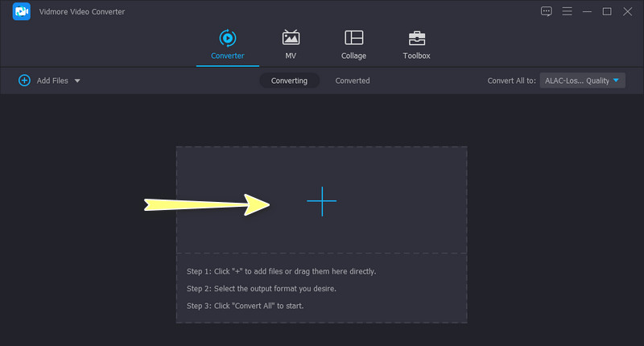Click the Vidmore app logo icon
This screenshot has width=644, height=346.
pyautogui.click(x=22, y=12)
